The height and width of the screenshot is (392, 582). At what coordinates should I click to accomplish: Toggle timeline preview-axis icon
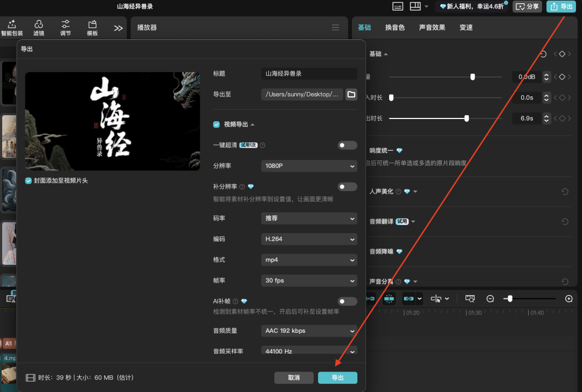click(x=470, y=299)
